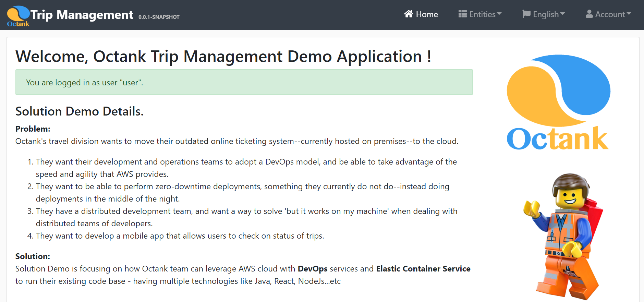Open the English language dropdown

pyautogui.click(x=544, y=14)
